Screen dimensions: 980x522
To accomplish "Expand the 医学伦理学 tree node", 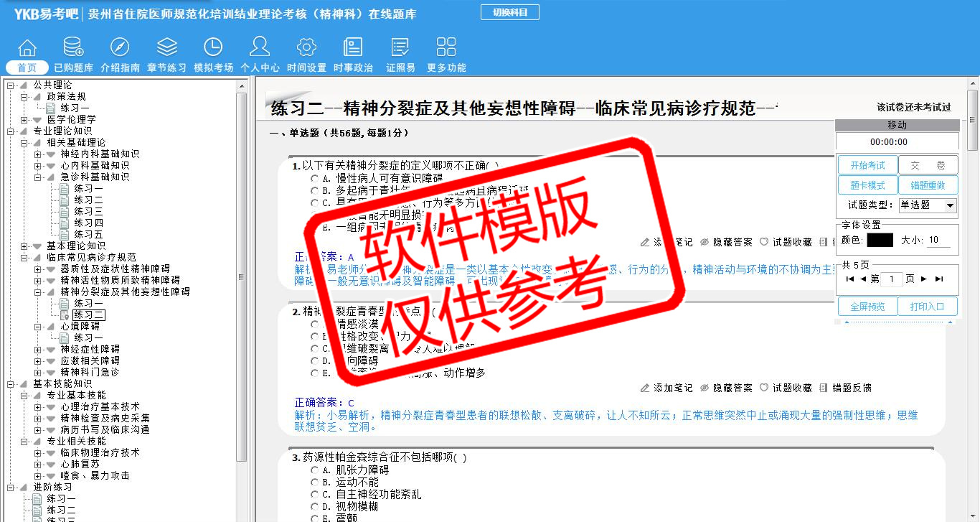I will point(24,119).
